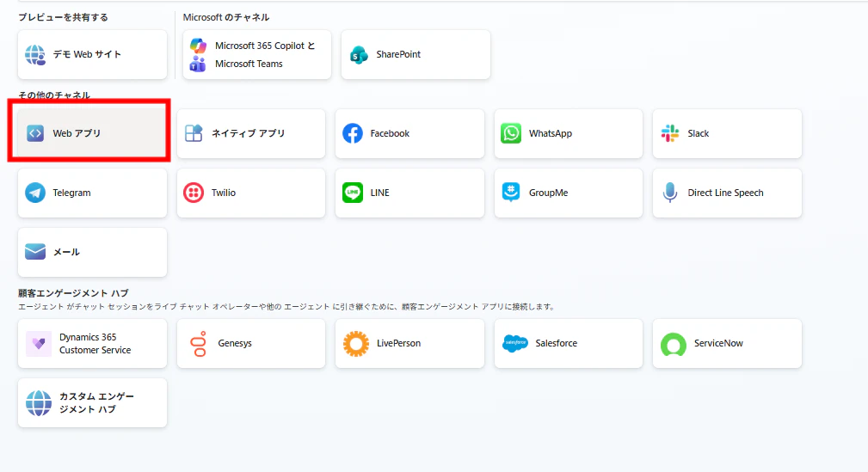The image size is (868, 472).
Task: Select Microsoft 365 Copilot と Microsoft Teams channel
Action: click(x=257, y=55)
